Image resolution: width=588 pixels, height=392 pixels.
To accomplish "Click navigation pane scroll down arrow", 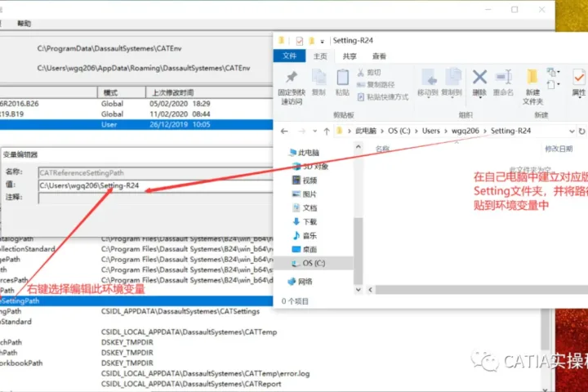I will pyautogui.click(x=359, y=290).
